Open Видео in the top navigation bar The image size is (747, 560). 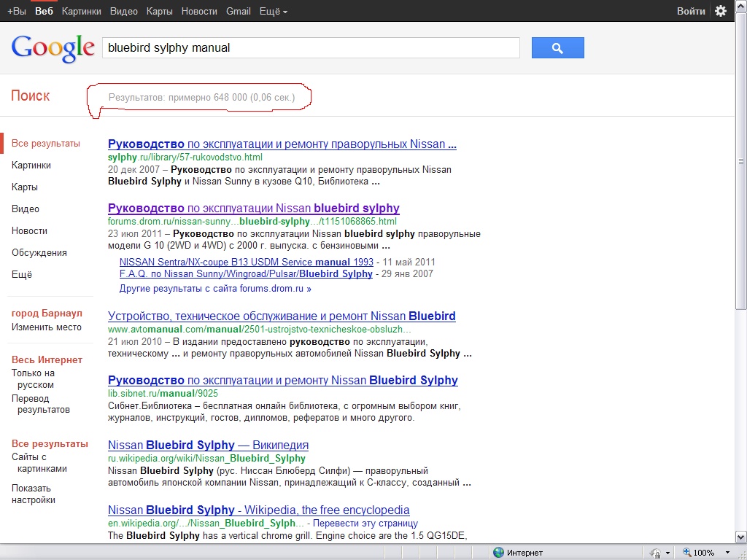(x=124, y=11)
